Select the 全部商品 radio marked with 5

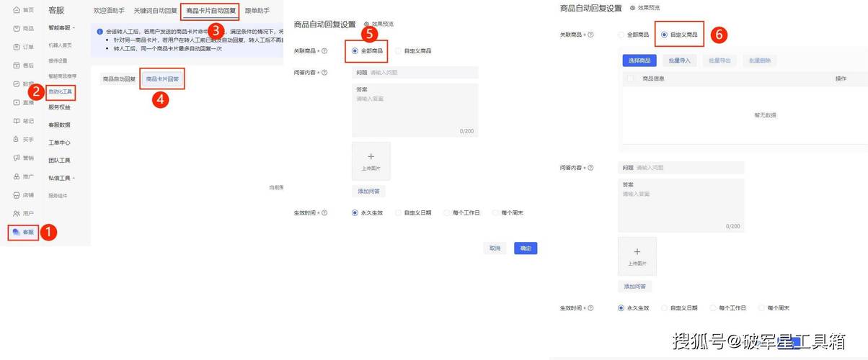pyautogui.click(x=355, y=51)
